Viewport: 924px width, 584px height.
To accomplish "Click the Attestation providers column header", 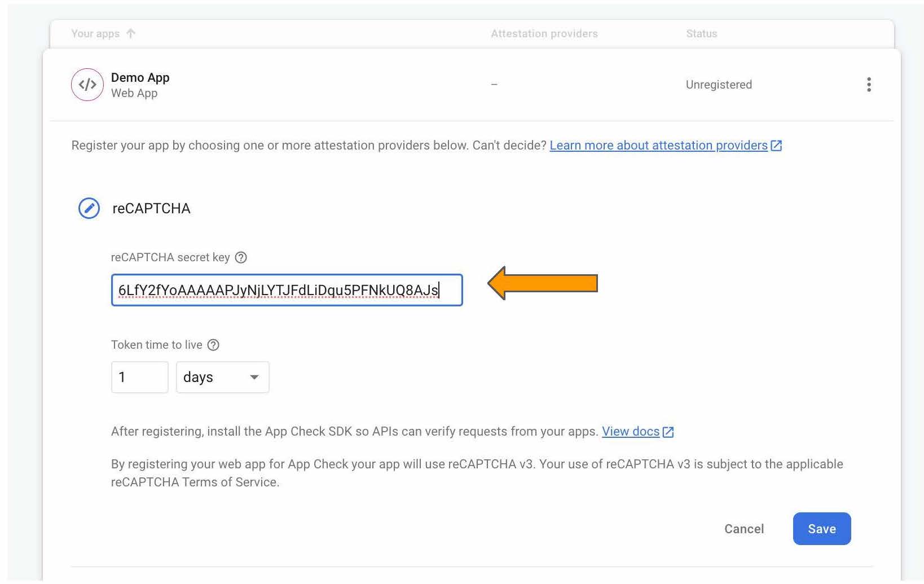I will click(x=544, y=33).
